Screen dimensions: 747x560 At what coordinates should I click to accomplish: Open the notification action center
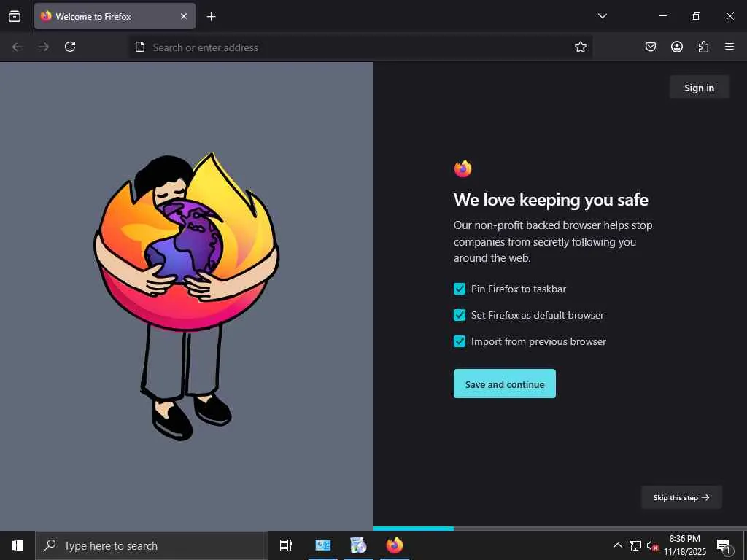click(x=724, y=545)
